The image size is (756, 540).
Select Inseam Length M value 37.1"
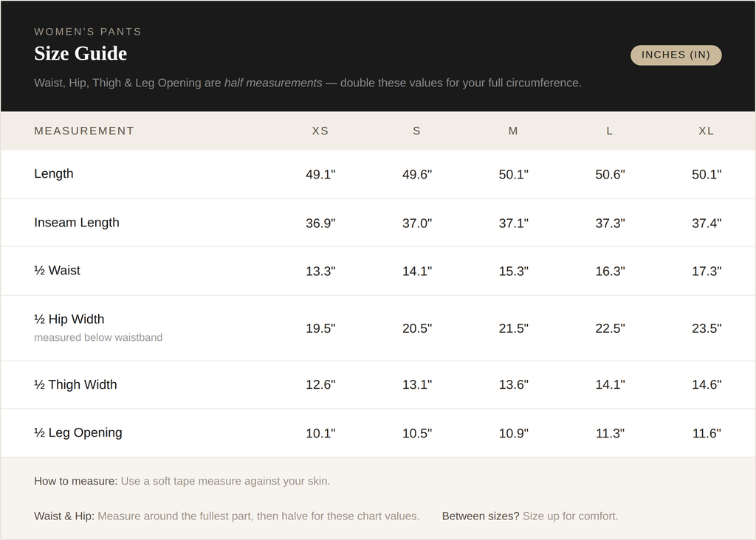tap(514, 224)
